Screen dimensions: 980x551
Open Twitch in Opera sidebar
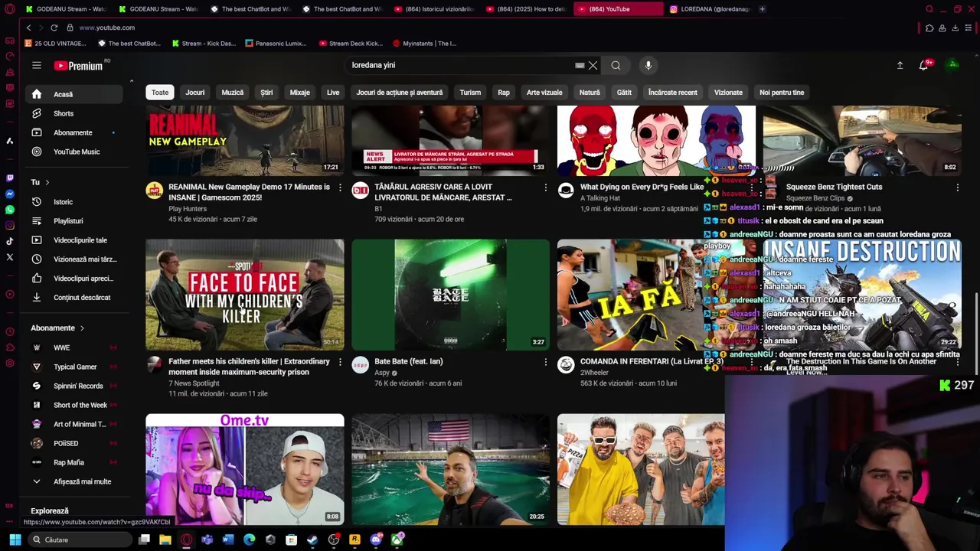click(10, 178)
